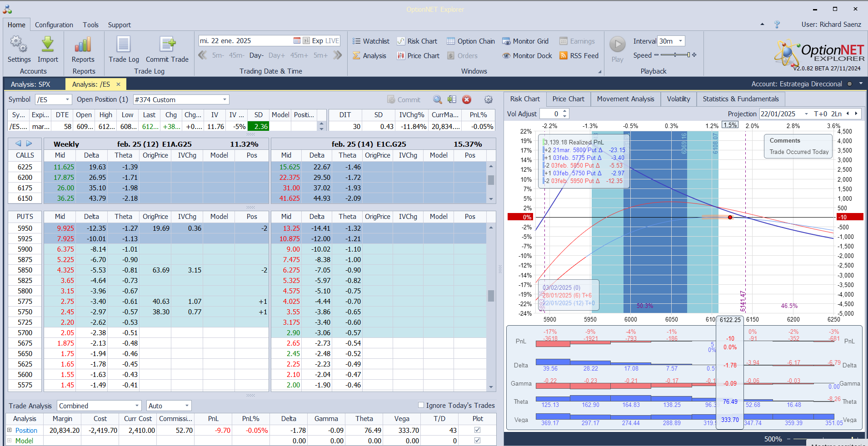Viewport: 868px width, 446px height.
Task: Click the T+0 projection button
Action: click(x=820, y=114)
